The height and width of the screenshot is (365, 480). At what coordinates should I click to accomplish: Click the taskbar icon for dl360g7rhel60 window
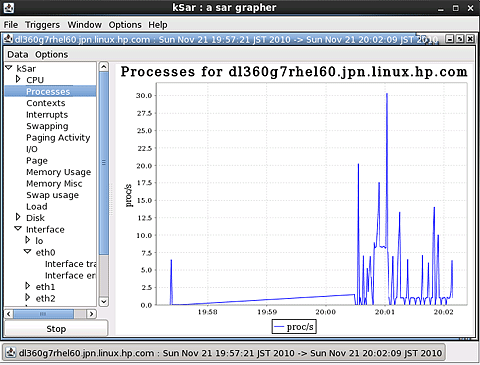click(x=12, y=353)
